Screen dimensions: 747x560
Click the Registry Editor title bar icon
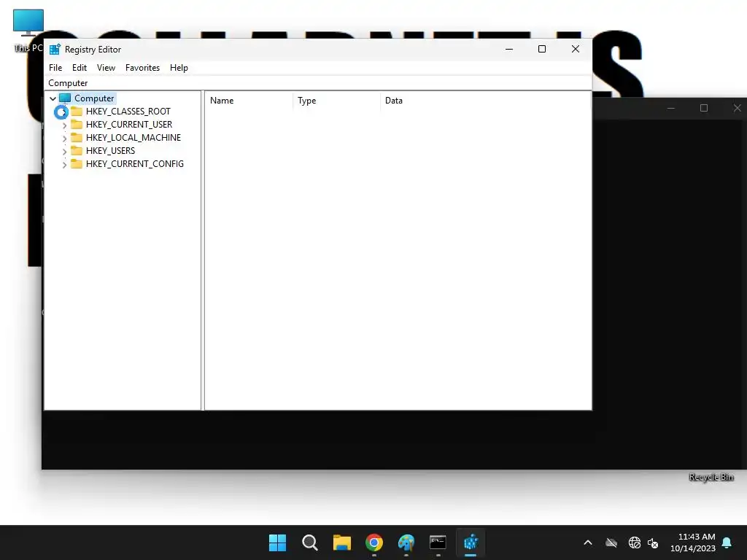(55, 49)
